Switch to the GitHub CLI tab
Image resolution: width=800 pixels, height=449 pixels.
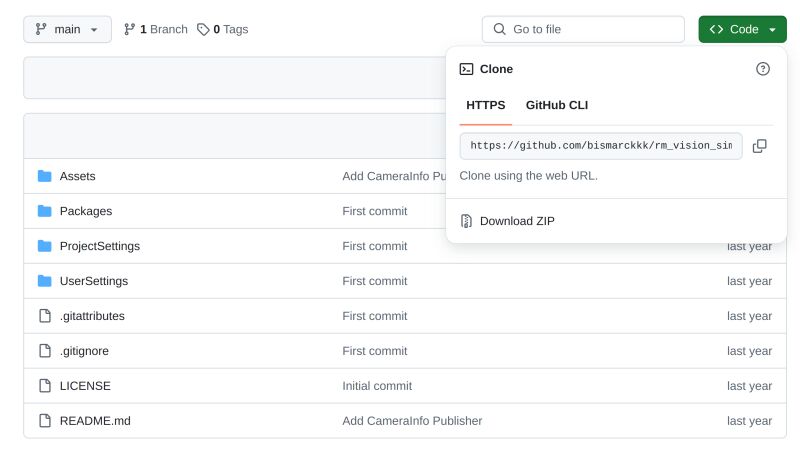[557, 105]
